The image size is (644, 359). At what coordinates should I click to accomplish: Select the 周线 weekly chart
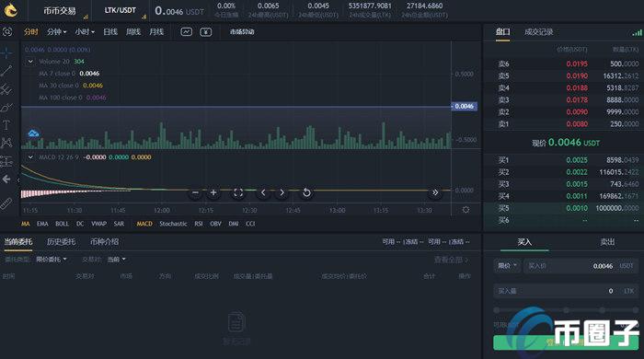[x=133, y=31]
